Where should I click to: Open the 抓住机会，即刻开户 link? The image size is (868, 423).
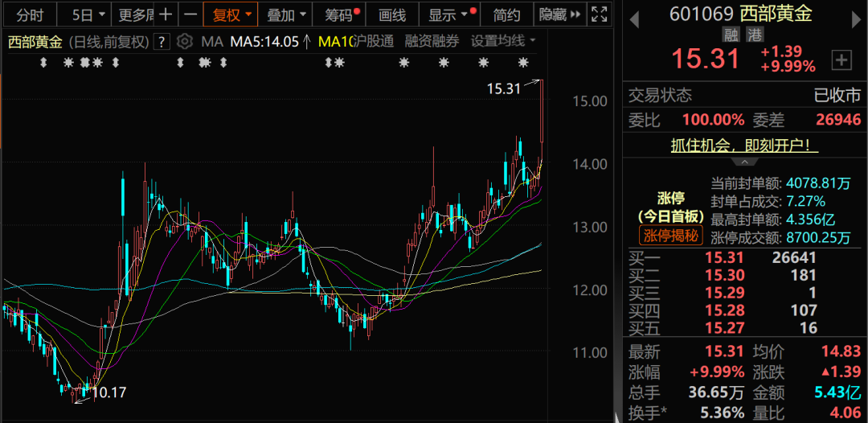click(x=744, y=146)
